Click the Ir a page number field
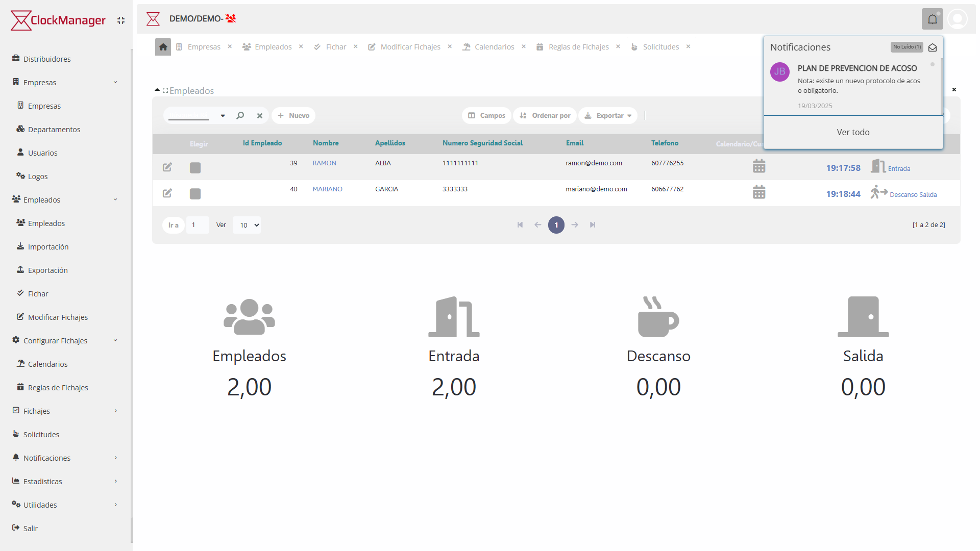The width and height of the screenshot is (980, 551). 197,225
